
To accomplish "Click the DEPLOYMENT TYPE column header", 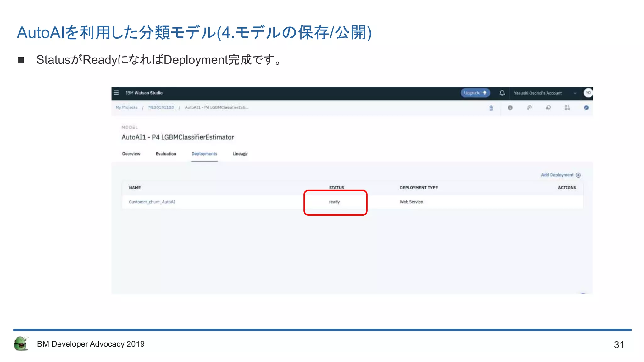I will pyautogui.click(x=419, y=188).
